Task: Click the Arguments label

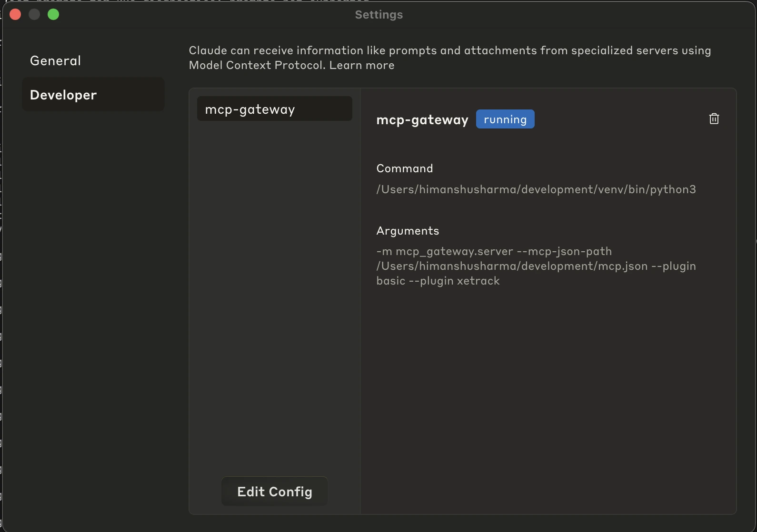Action: [x=408, y=231]
